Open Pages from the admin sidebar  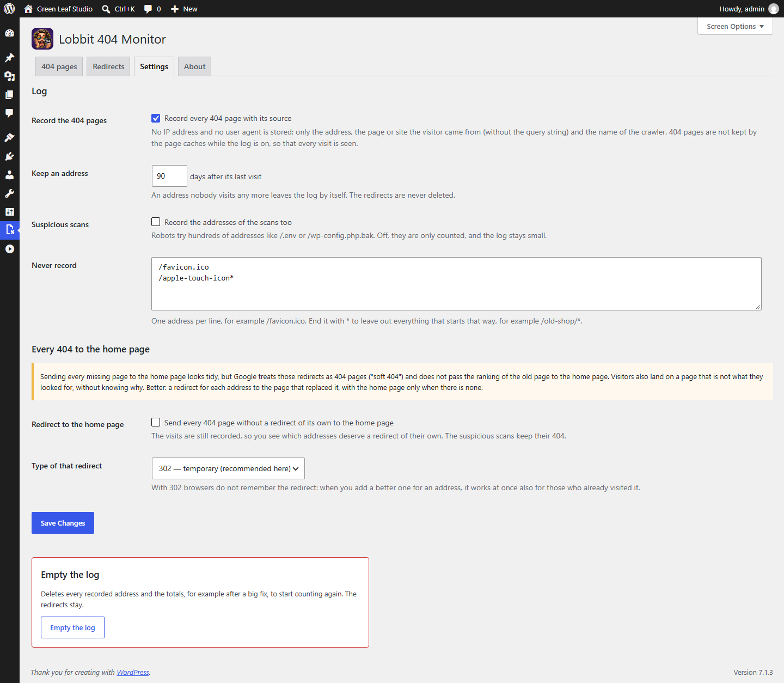pos(9,95)
